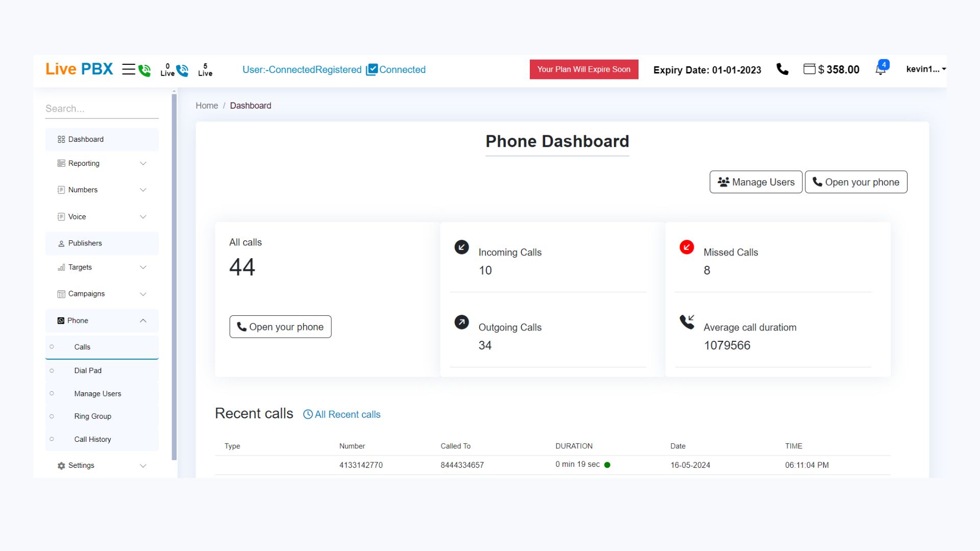Expand the Settings chevron
The width and height of the screenshot is (980, 551).
tap(143, 466)
